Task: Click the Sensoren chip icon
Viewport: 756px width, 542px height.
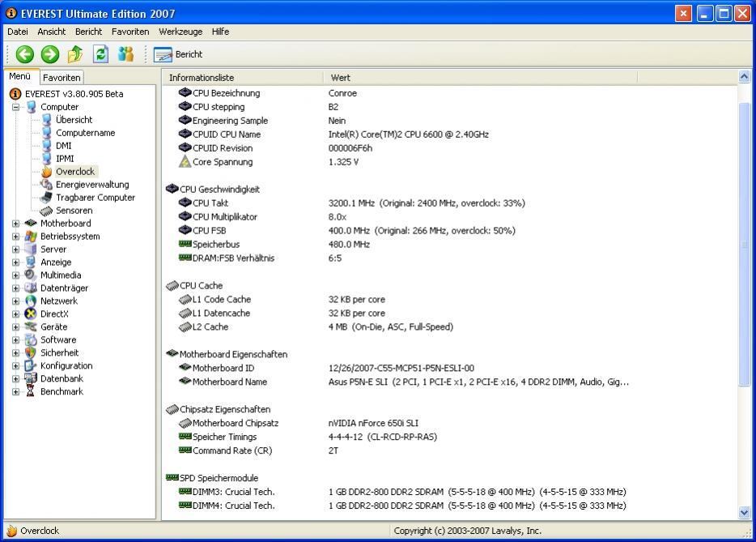Action: click(x=46, y=211)
